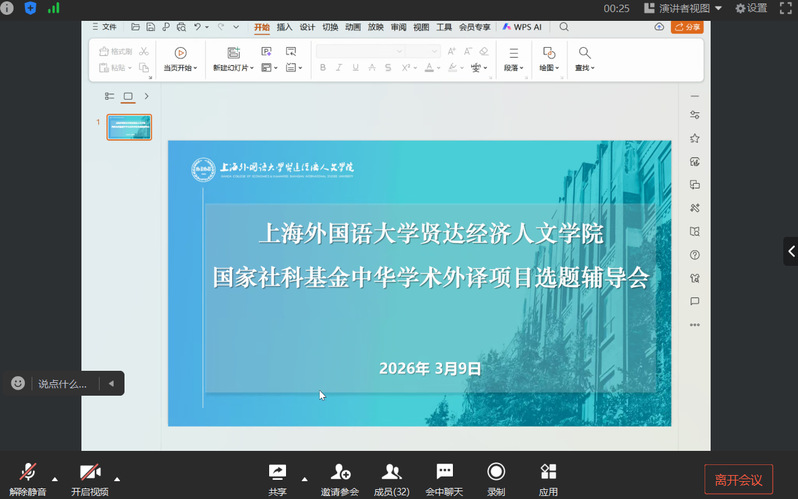Start screen sharing with 共享 icon
798x499 pixels.
point(277,472)
